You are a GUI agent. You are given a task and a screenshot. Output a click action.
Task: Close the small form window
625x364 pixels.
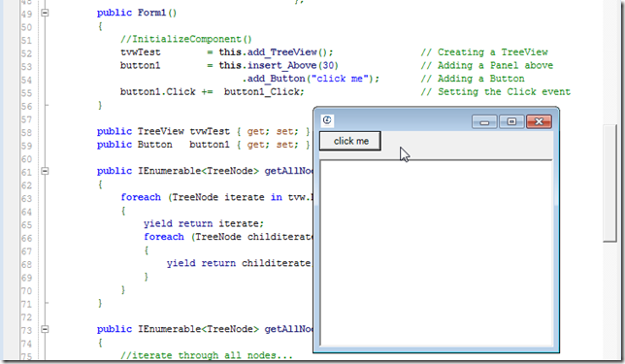click(x=539, y=121)
